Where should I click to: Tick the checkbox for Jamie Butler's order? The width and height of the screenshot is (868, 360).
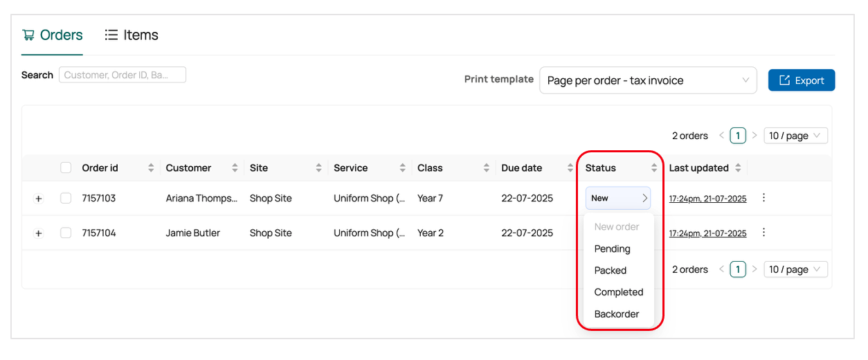tap(66, 233)
